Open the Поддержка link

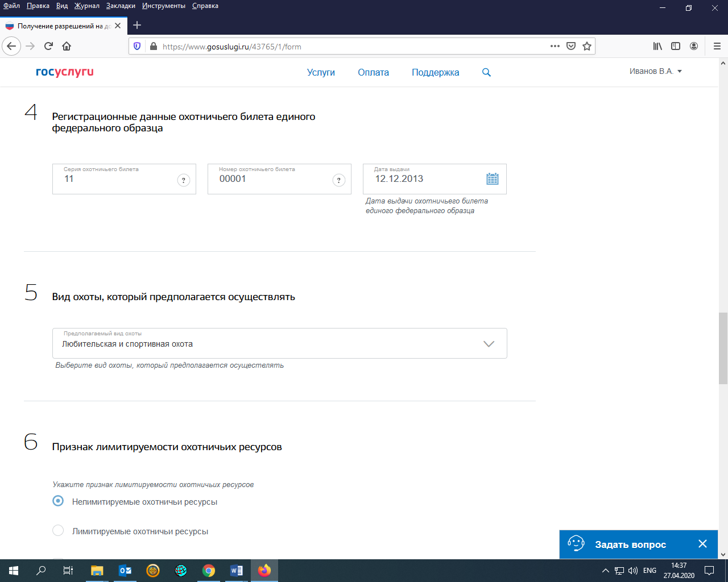click(x=435, y=73)
